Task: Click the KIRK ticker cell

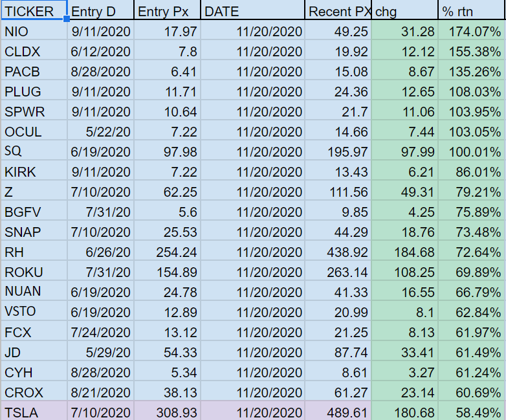Action: pyautogui.click(x=34, y=170)
